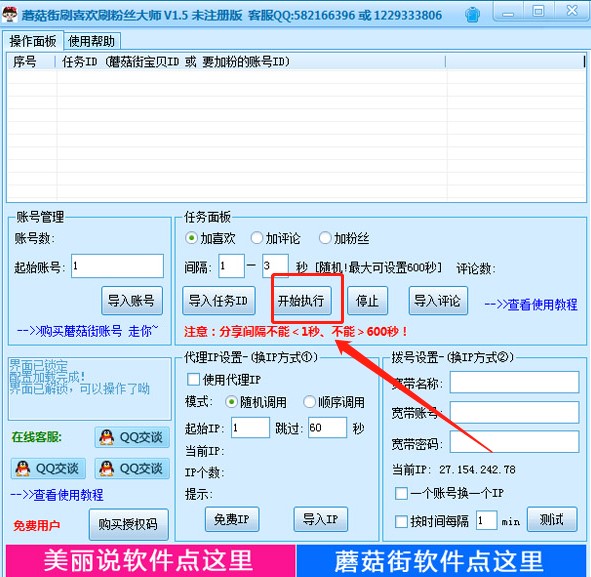
Task: Click the 起始IP input field
Action: click(x=250, y=427)
